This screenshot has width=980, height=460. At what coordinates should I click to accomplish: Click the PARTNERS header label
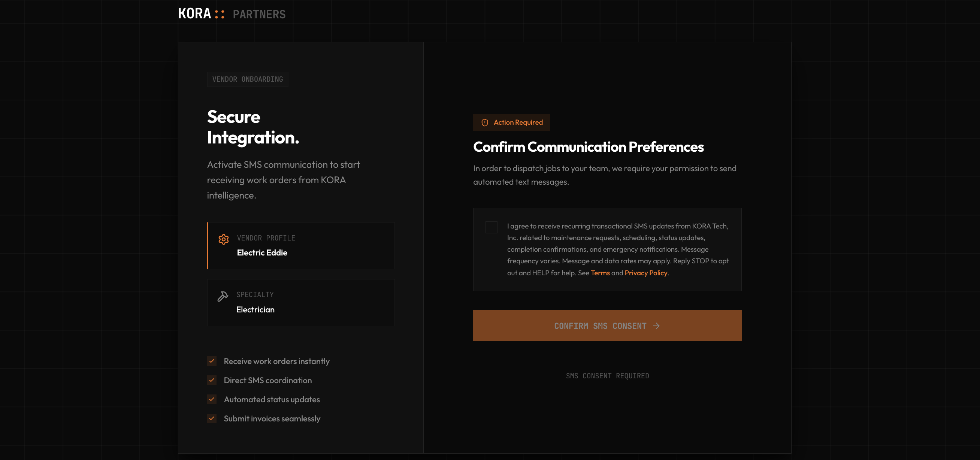tap(259, 15)
